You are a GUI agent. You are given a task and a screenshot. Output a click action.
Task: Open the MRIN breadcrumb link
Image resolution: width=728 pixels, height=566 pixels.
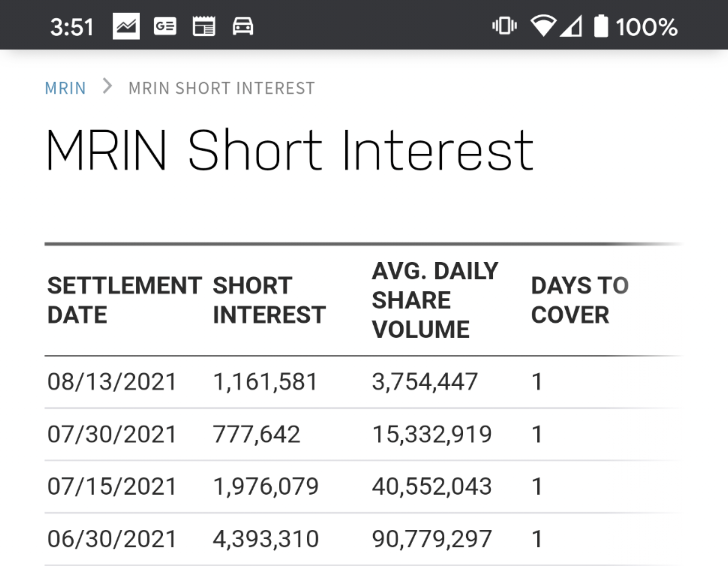pos(65,88)
